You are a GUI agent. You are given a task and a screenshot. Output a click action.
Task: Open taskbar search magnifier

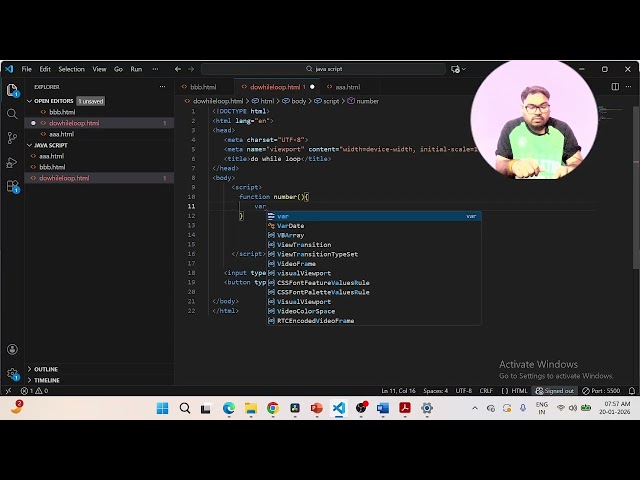(184, 408)
